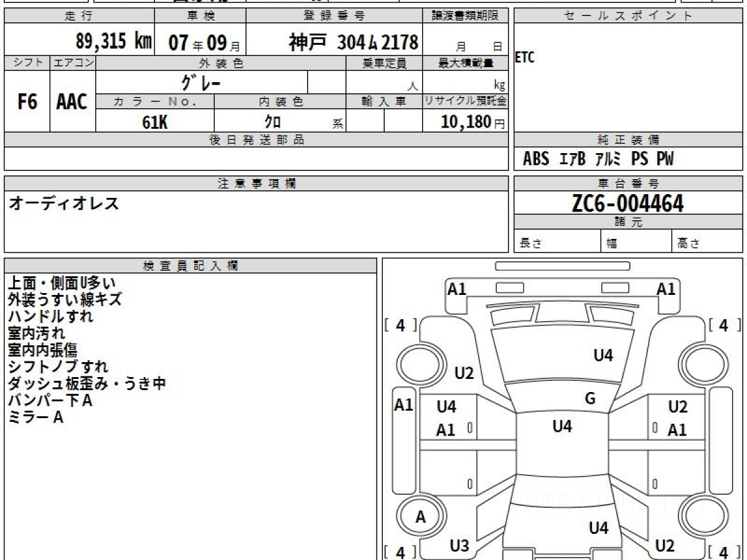Screen dimensions: 747x560
Task: Click chassis number ZC6-004464
Action: 627,203
